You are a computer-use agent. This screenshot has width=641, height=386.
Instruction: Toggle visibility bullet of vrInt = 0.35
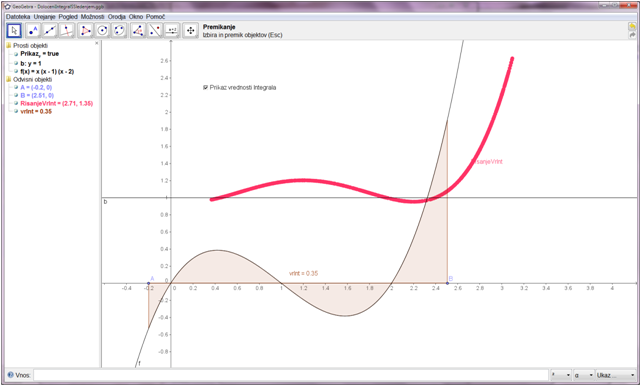pos(16,112)
